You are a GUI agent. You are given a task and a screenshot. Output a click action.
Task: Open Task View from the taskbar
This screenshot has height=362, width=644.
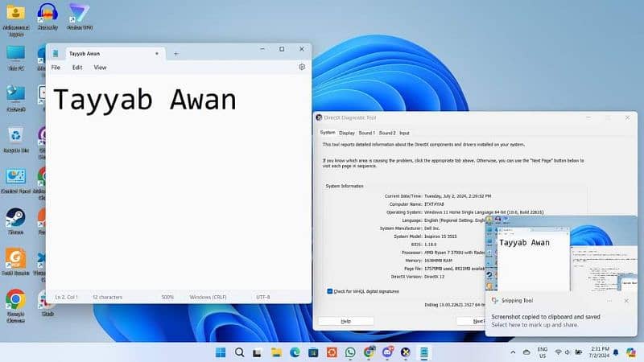click(x=258, y=352)
